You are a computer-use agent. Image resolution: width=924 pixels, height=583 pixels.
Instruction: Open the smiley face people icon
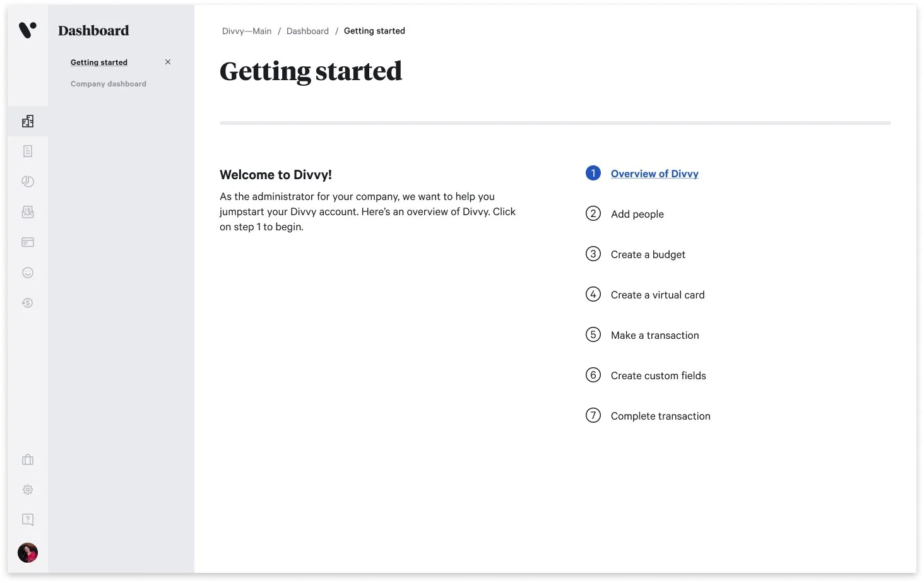click(x=28, y=273)
